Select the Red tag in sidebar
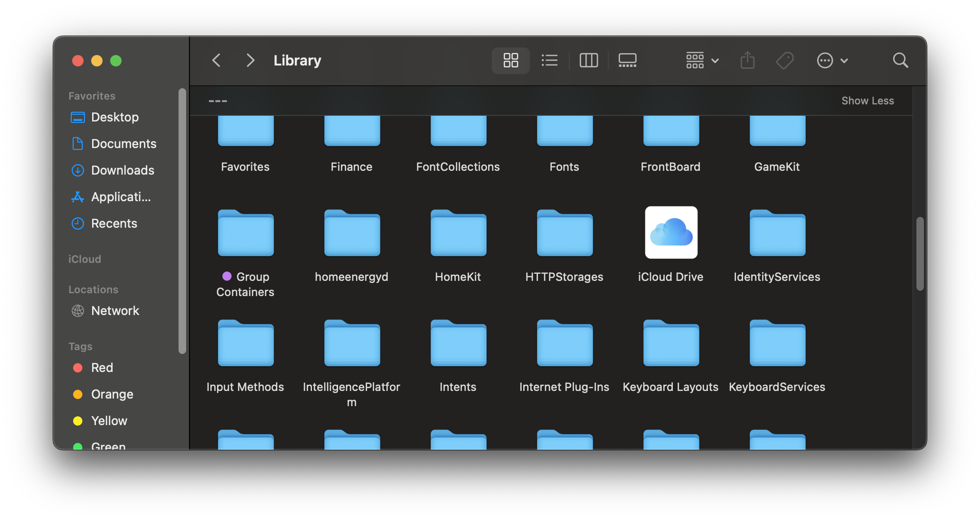This screenshot has height=520, width=980. pos(102,368)
